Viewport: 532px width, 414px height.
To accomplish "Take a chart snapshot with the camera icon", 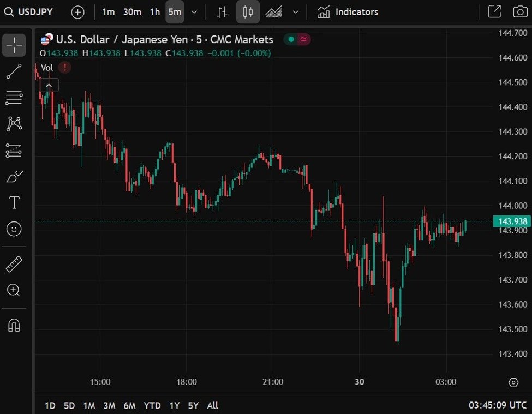I will coord(519,11).
